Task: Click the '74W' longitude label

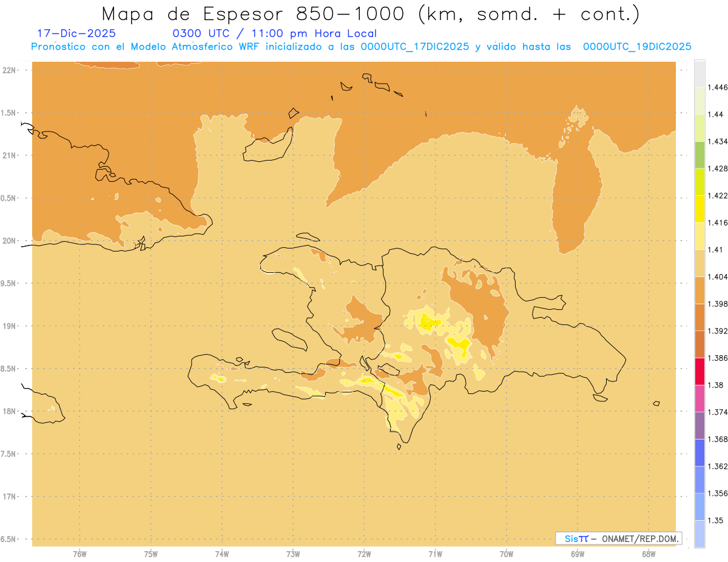Action: click(222, 554)
